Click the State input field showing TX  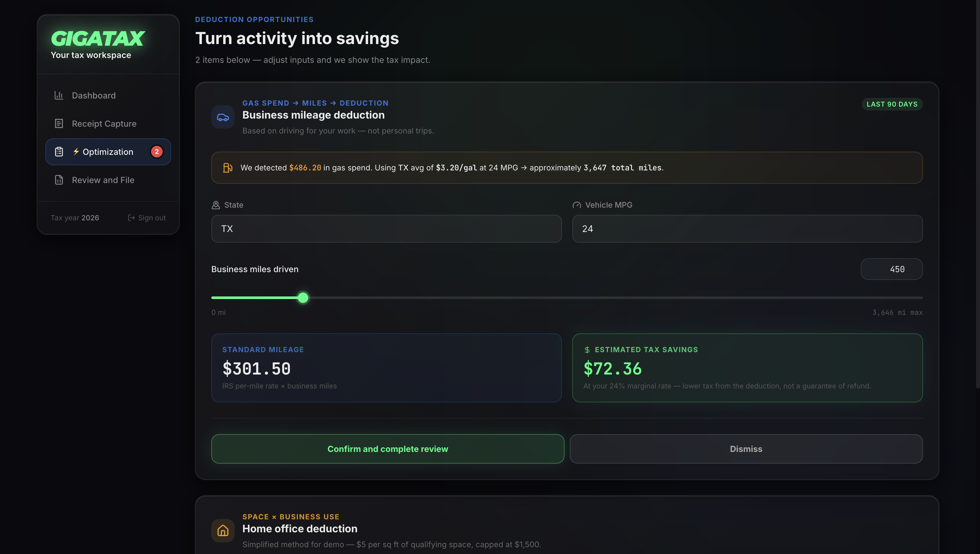coord(386,229)
